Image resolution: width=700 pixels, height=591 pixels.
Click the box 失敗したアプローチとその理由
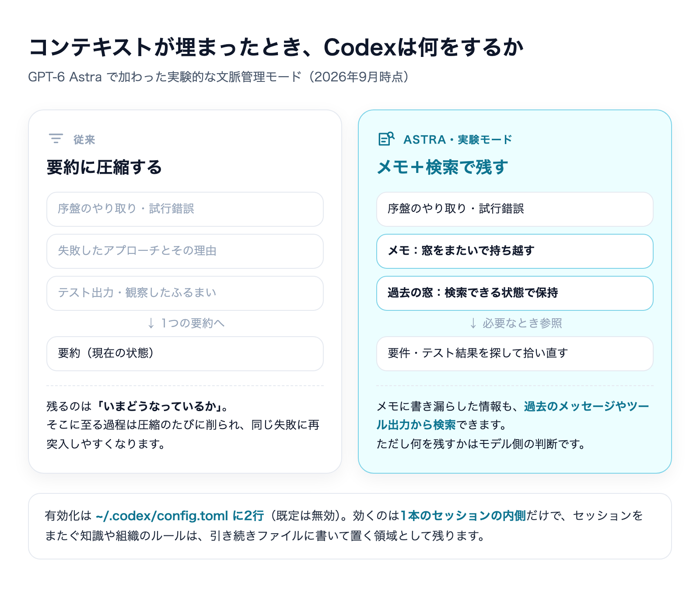coord(185,251)
